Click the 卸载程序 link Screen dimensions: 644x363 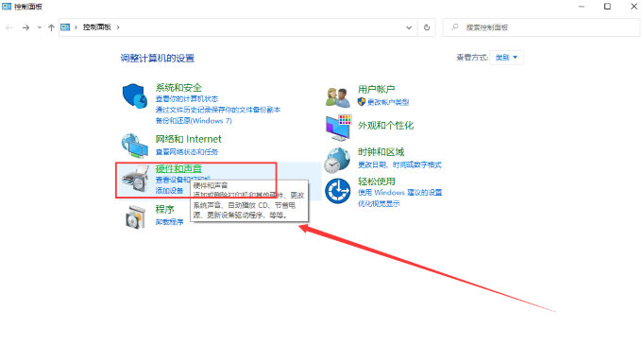pyautogui.click(x=169, y=221)
